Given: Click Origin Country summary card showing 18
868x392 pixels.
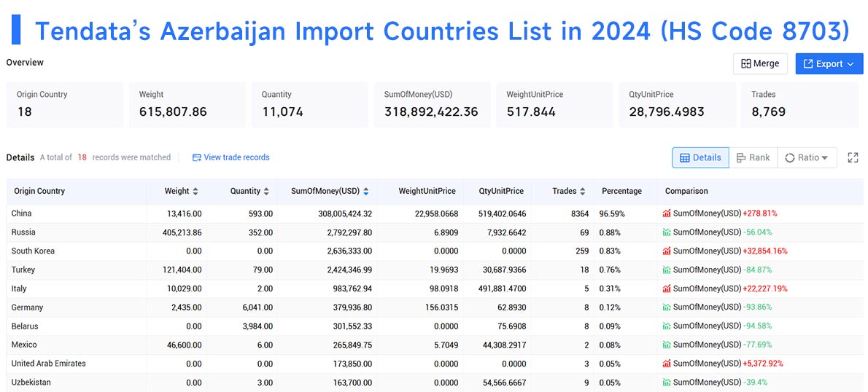Looking at the screenshot, I should 65,104.
